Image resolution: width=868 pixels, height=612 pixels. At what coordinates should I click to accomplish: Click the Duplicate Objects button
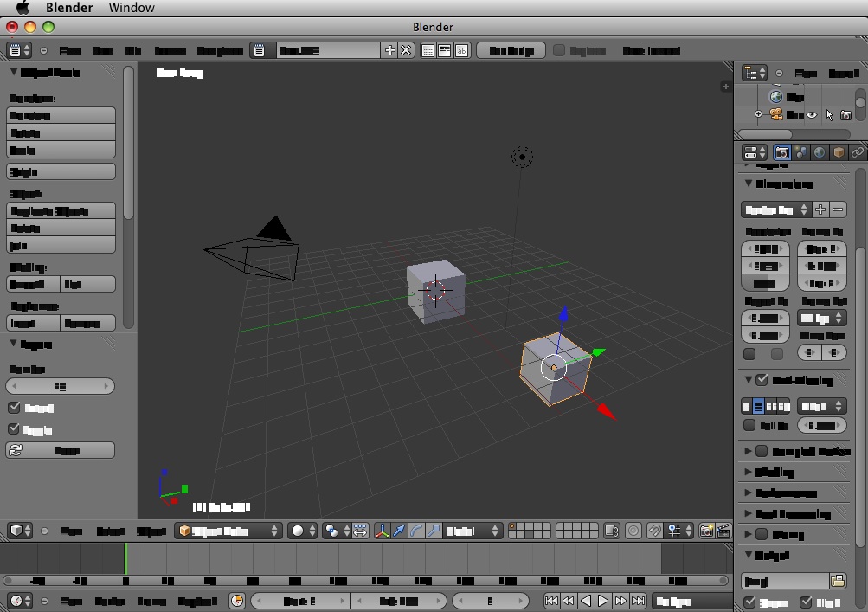point(61,210)
